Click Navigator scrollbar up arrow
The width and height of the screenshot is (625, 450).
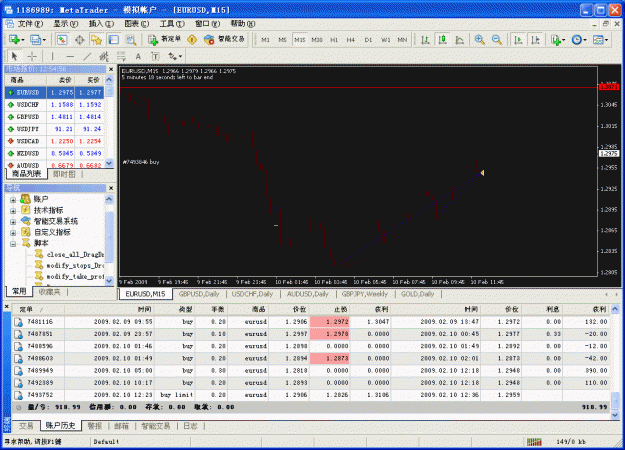pyautogui.click(x=109, y=199)
